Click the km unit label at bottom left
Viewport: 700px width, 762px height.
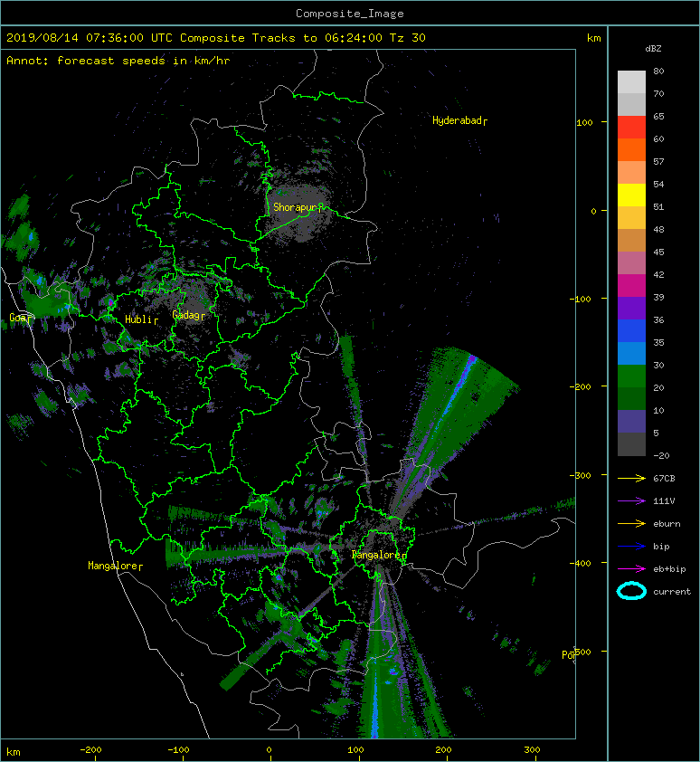point(14,752)
